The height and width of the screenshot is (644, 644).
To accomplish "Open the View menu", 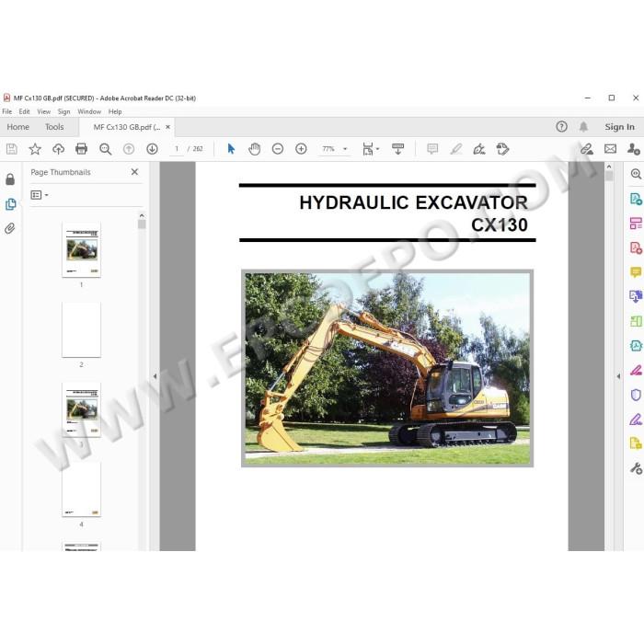I will click(43, 111).
